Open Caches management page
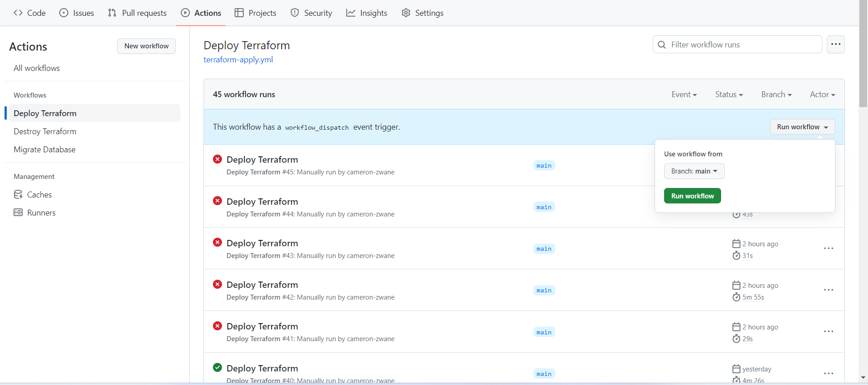This screenshot has width=868, height=385. coord(94,195)
